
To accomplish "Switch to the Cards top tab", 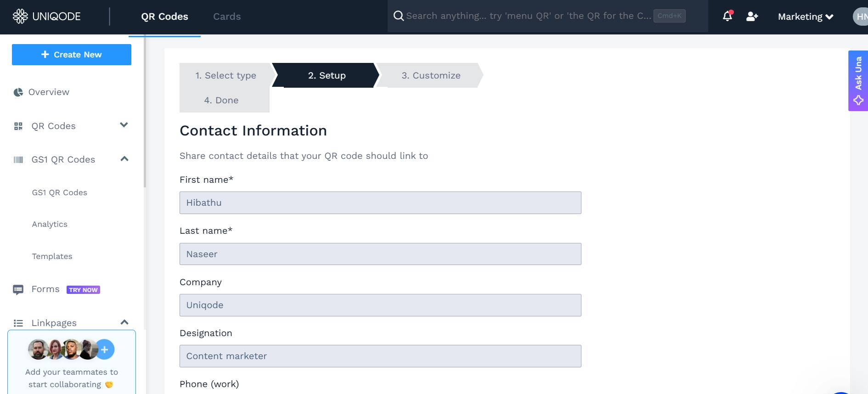I will 227,17.
